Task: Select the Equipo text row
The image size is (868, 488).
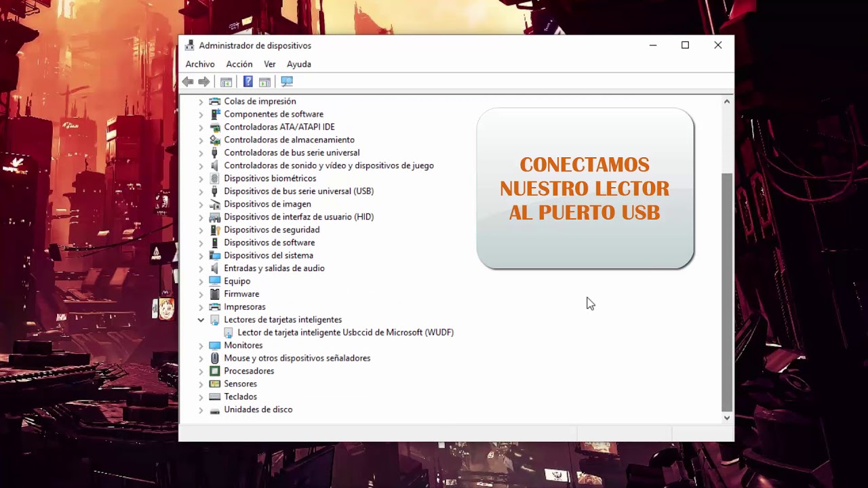Action: click(237, 281)
